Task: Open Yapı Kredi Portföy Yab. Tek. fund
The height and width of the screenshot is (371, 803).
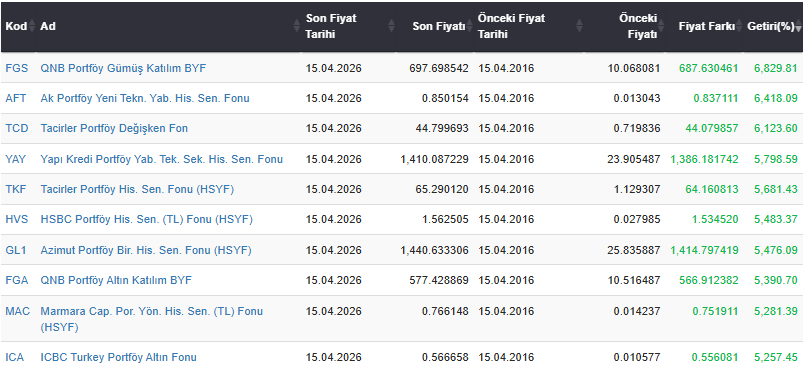Action: [161, 159]
